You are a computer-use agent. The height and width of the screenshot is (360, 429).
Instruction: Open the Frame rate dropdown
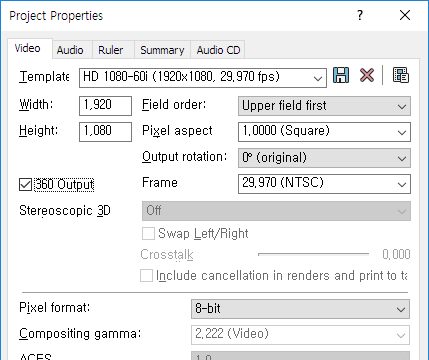[x=324, y=184]
